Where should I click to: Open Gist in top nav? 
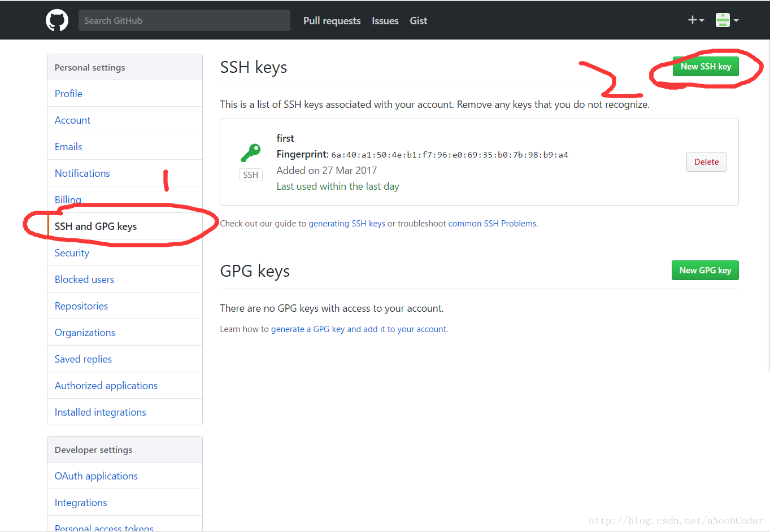419,21
